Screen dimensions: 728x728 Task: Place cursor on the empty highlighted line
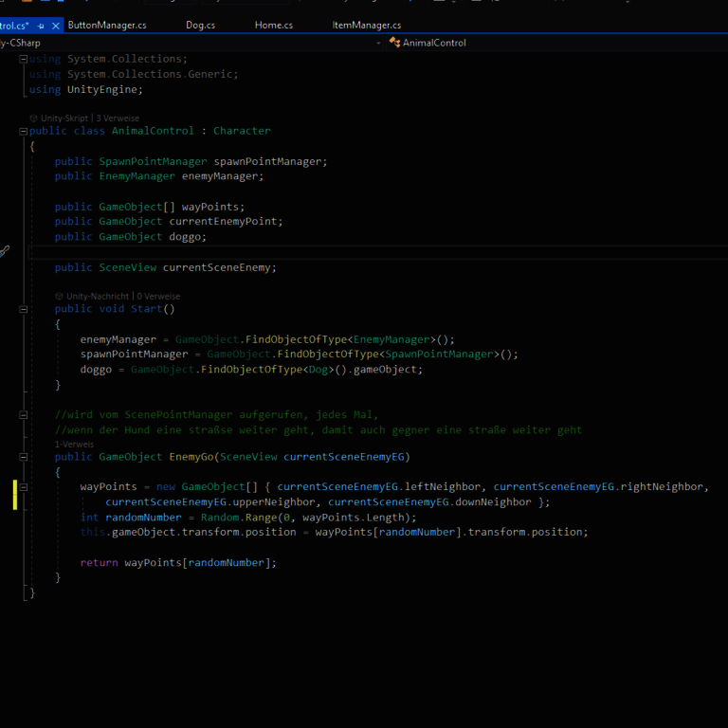coord(378,252)
